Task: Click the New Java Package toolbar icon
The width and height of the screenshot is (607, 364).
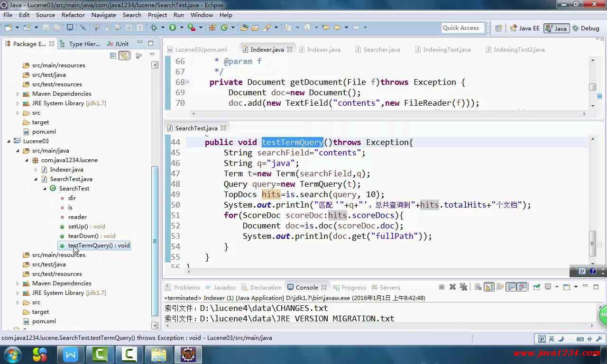Action: click(212, 27)
